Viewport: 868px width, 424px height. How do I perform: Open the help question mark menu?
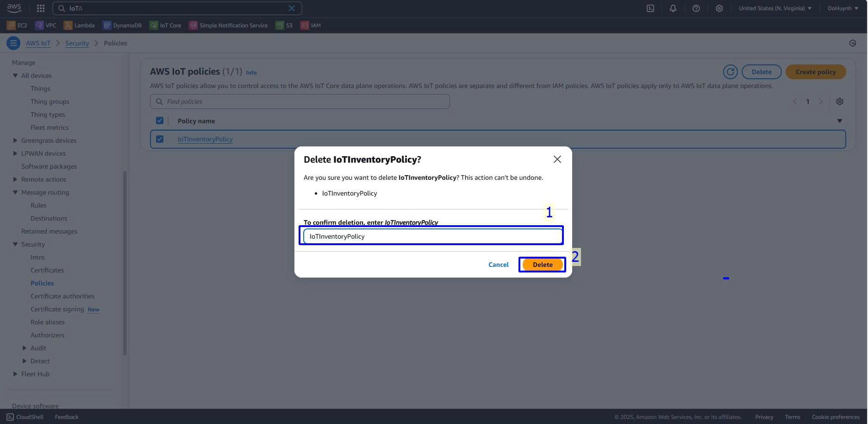click(696, 8)
